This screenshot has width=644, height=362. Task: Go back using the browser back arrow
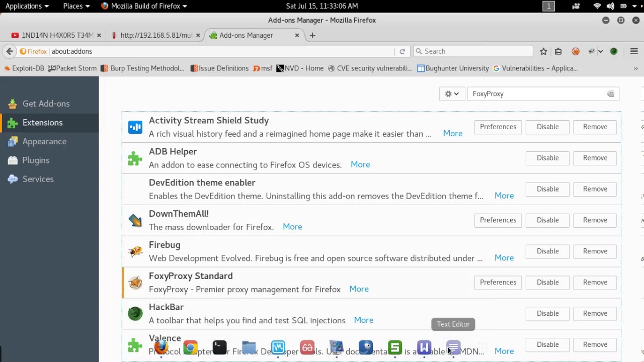coord(10,51)
